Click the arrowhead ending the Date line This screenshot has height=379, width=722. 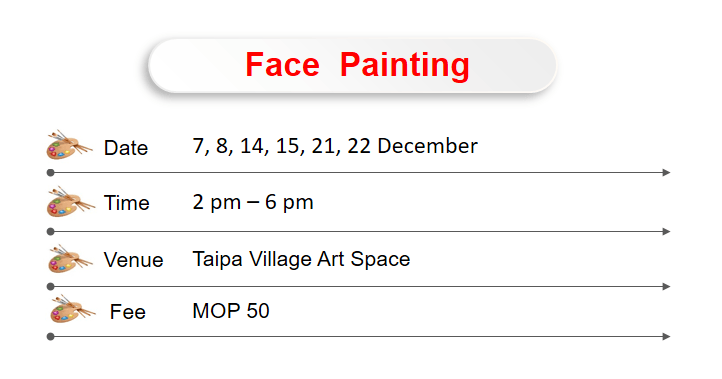click(666, 173)
